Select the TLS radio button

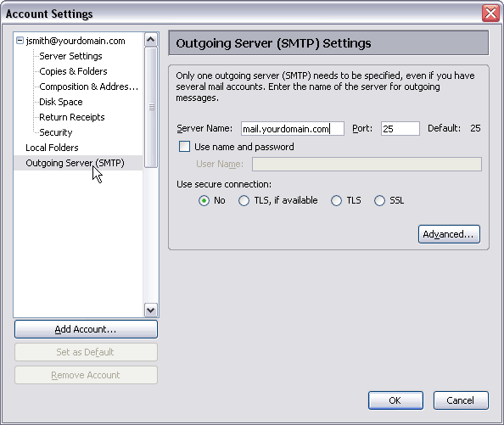tap(336, 201)
